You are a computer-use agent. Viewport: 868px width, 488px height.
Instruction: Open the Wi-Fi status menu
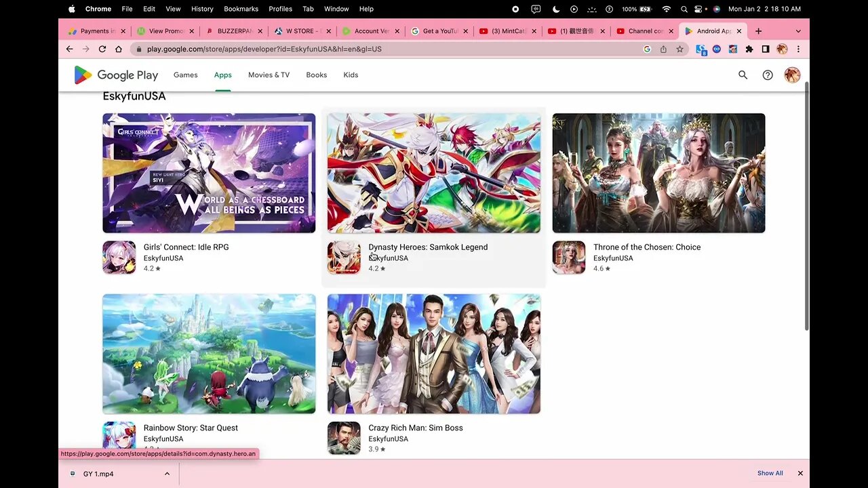666,9
